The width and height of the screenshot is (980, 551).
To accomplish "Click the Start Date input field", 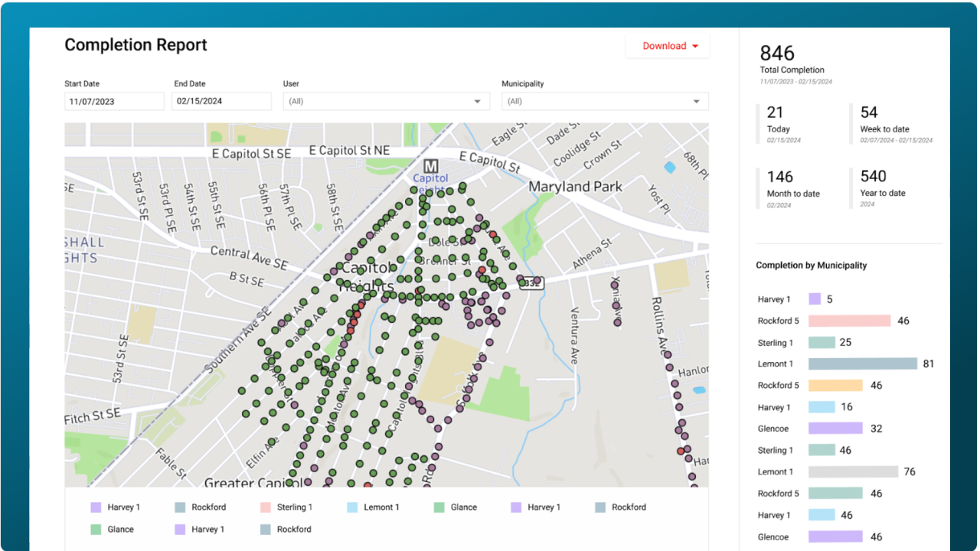I will point(114,101).
